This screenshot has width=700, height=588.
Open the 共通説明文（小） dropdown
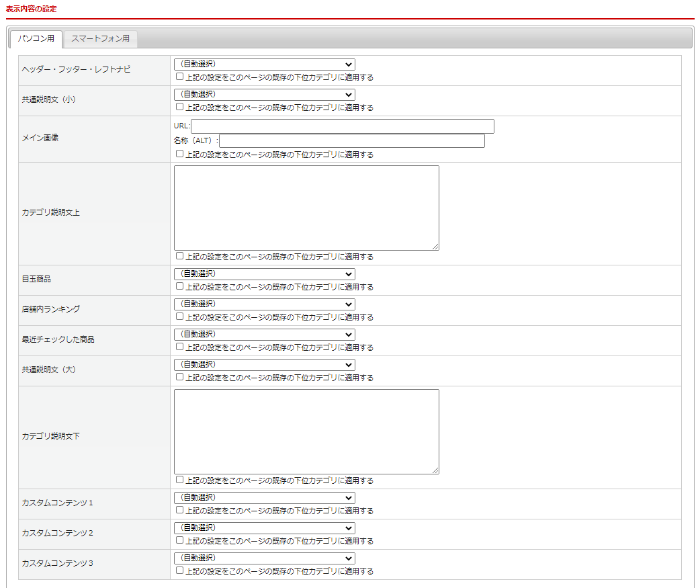[264, 95]
